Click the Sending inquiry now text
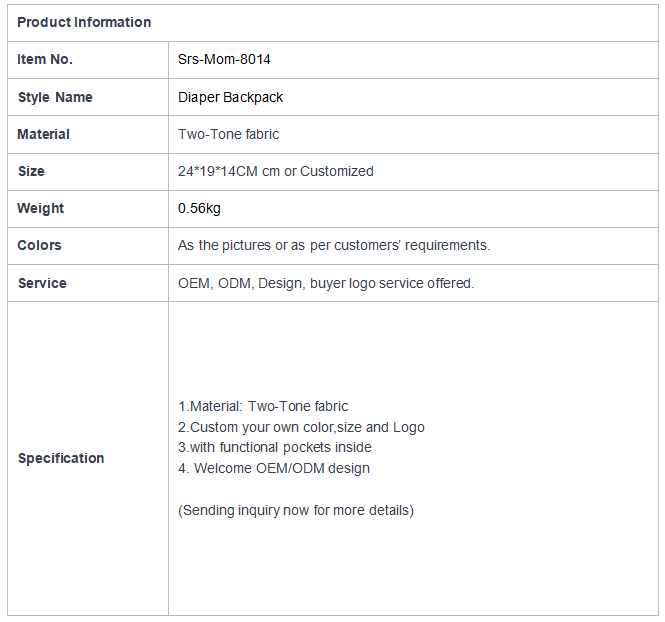 [x=296, y=510]
